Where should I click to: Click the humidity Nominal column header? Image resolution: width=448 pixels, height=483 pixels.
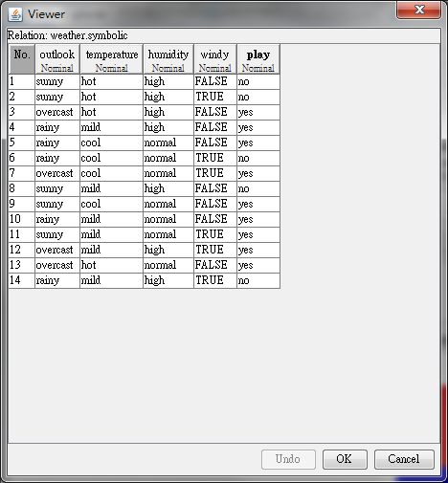tap(168, 59)
